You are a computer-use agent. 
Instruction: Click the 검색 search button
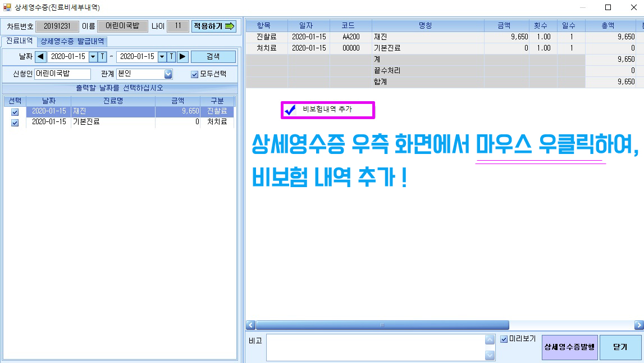tap(213, 56)
